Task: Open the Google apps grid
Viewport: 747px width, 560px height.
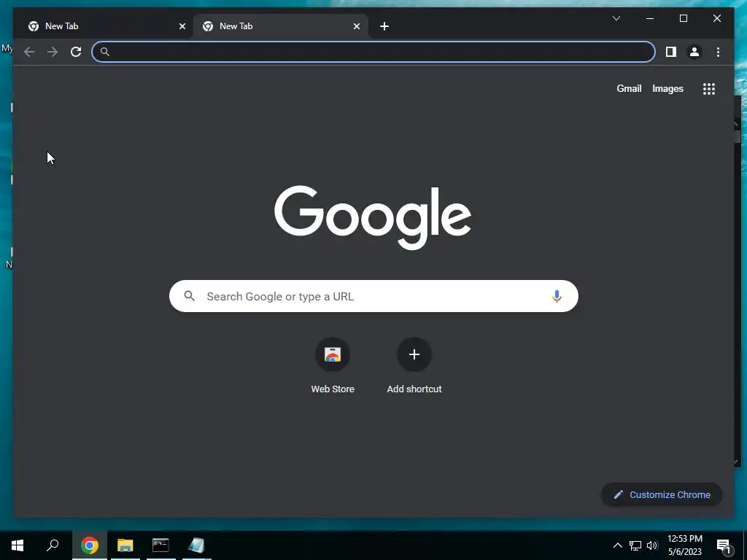Action: coord(709,88)
